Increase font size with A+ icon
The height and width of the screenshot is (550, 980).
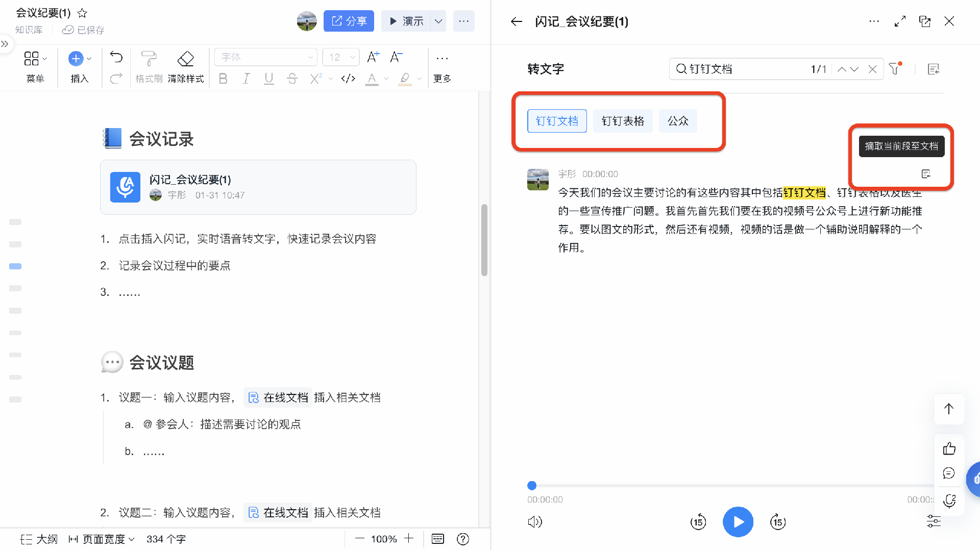click(x=373, y=57)
